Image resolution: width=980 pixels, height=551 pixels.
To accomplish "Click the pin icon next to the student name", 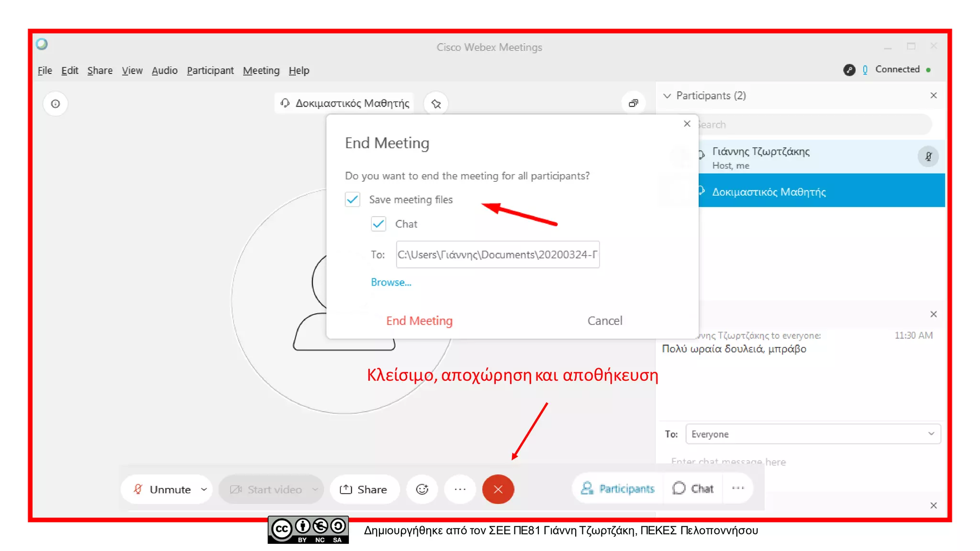I will pos(436,104).
